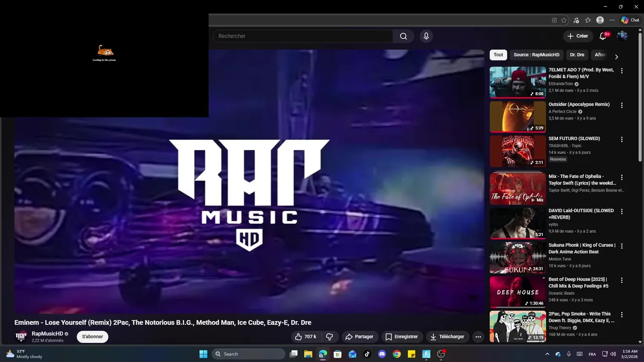
Task: Open the RapMusicHD channel avatar
Action: 21,337
